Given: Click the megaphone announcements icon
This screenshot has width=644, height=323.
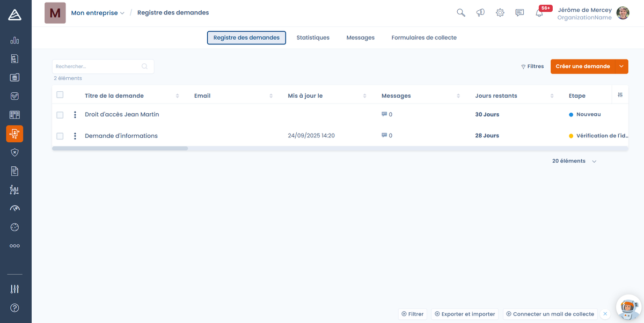Looking at the screenshot, I should (x=480, y=13).
